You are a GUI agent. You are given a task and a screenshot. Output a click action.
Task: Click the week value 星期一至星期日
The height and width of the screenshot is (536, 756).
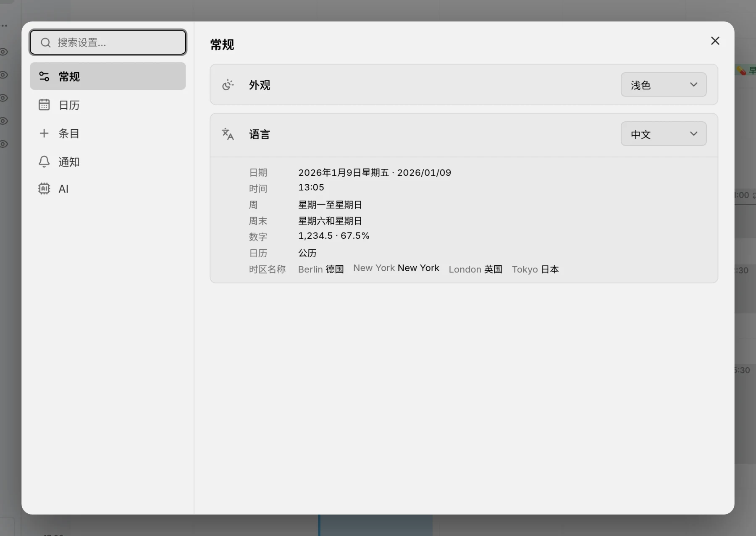pos(330,205)
